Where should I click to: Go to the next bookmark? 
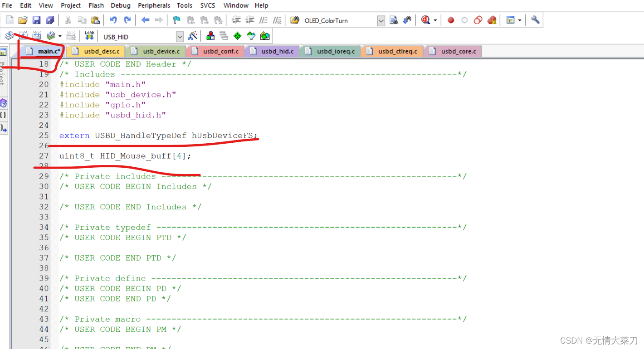point(204,20)
